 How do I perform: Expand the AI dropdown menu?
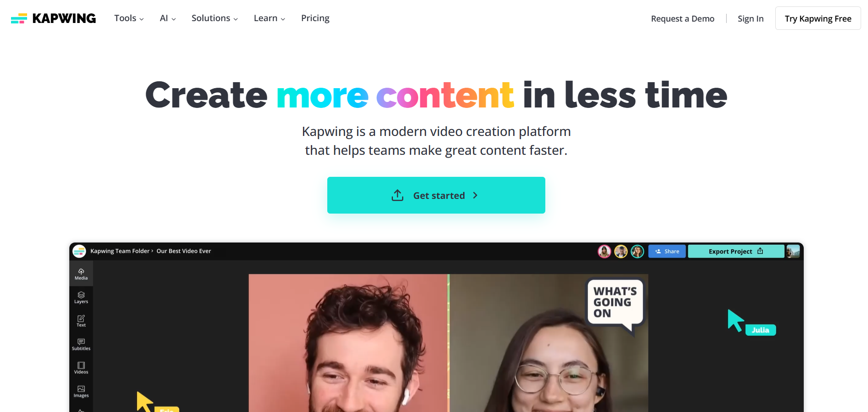pos(168,18)
